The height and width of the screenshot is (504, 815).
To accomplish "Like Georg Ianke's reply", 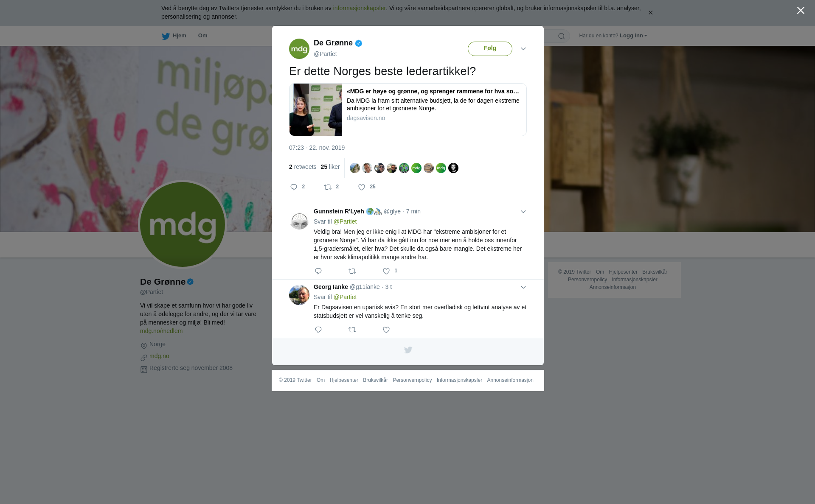I will pos(386,330).
